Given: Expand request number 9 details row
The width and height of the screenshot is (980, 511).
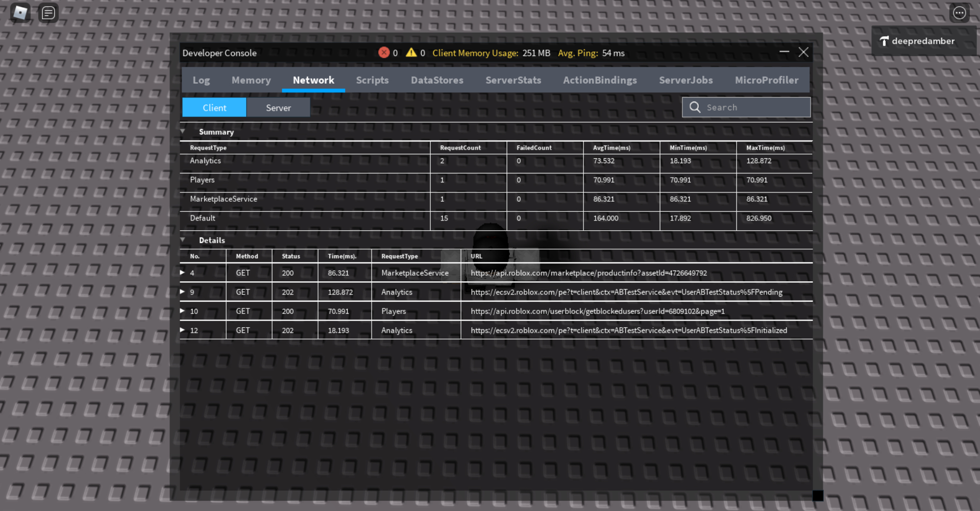Looking at the screenshot, I should [x=182, y=291].
